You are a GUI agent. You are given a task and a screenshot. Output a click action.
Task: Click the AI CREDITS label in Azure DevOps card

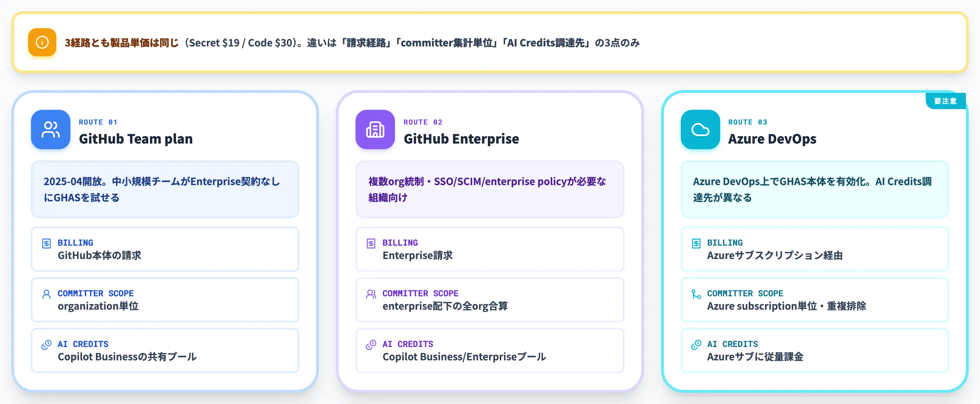click(x=732, y=343)
